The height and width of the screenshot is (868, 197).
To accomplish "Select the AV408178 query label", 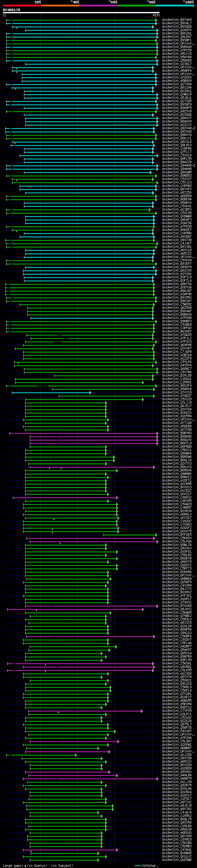I will pos(11,10).
